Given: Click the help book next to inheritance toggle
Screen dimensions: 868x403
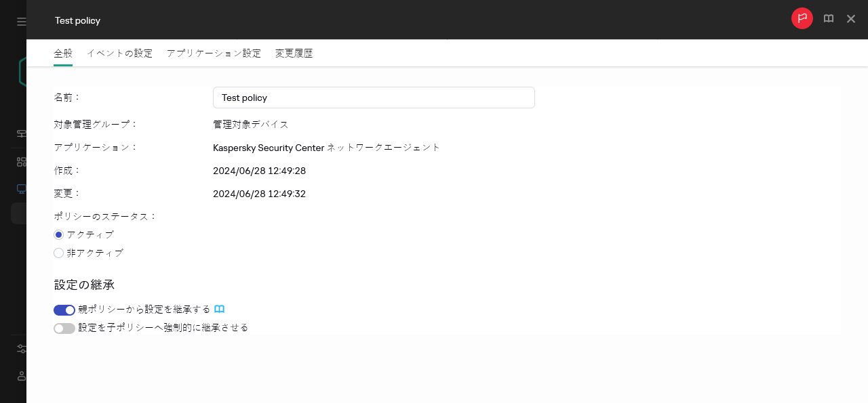Looking at the screenshot, I should (219, 310).
